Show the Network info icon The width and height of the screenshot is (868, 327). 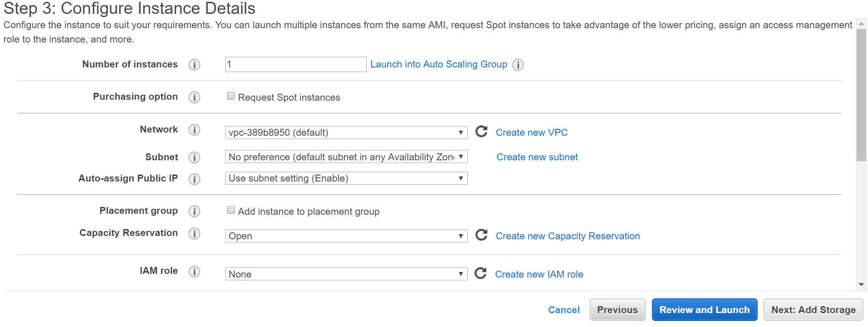pos(194,130)
